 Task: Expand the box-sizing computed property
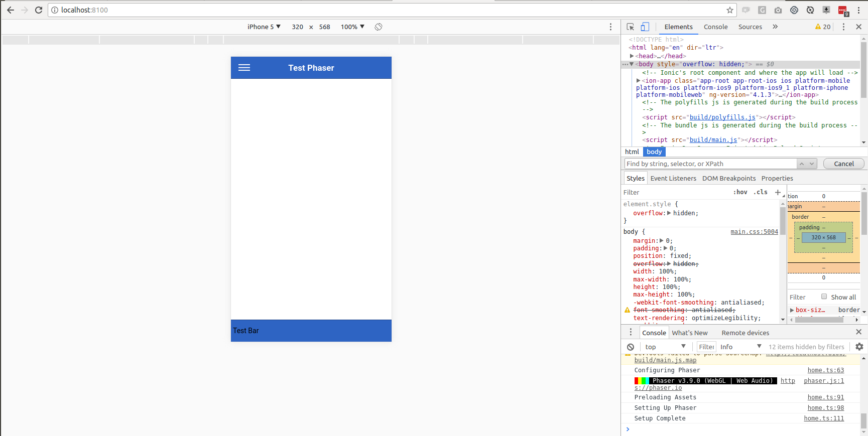[x=792, y=310]
